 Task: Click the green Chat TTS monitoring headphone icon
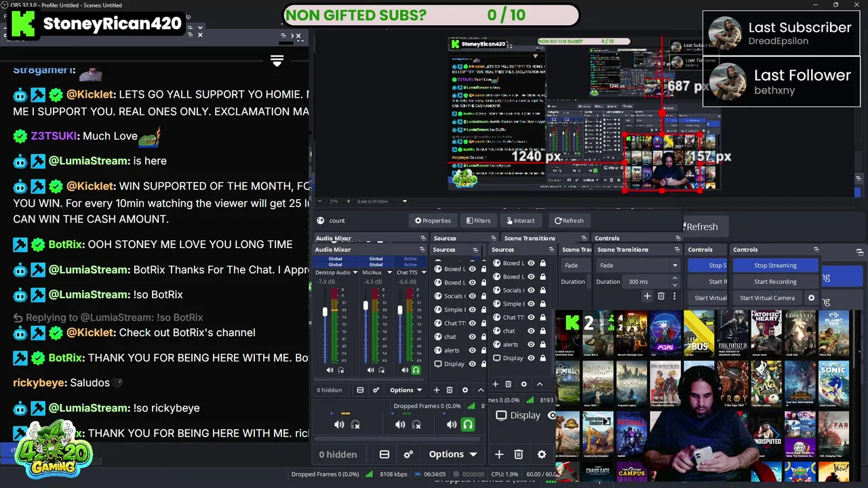click(416, 370)
